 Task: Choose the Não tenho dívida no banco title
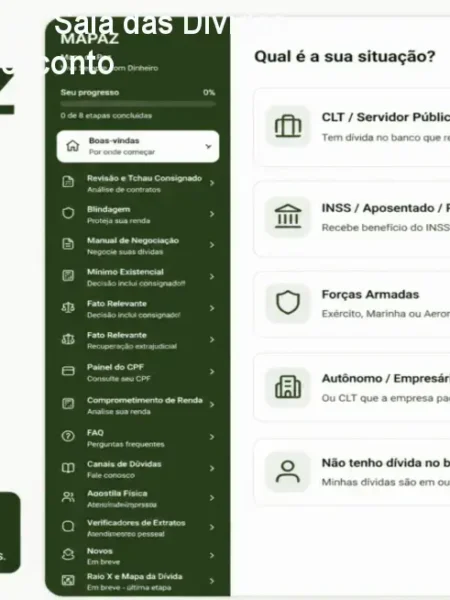click(386, 463)
